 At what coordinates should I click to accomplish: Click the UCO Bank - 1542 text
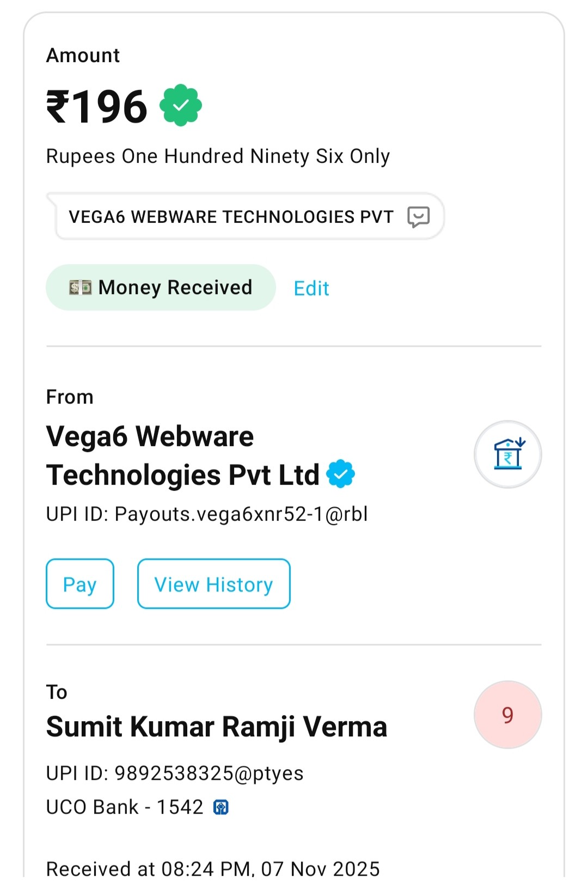pyautogui.click(x=124, y=807)
